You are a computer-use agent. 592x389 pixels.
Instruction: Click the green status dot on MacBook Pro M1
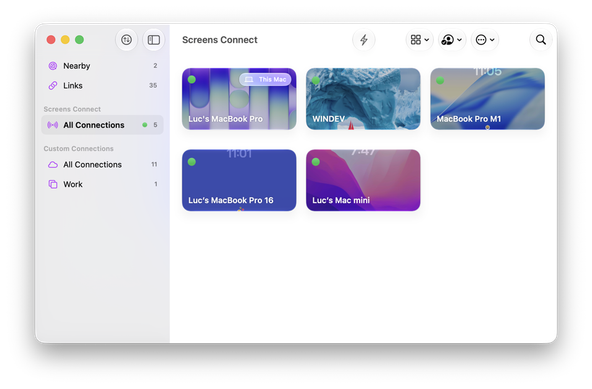tap(440, 80)
